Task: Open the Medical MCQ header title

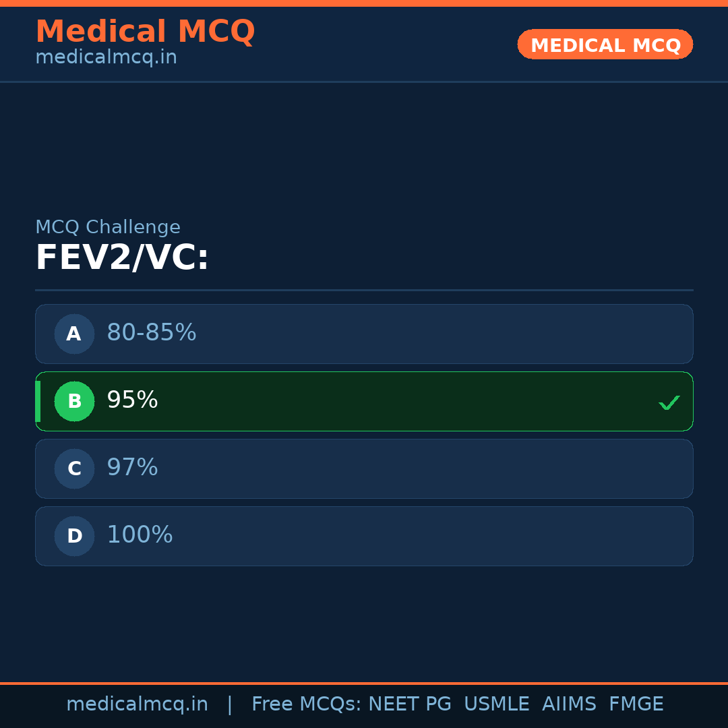Action: click(x=145, y=32)
